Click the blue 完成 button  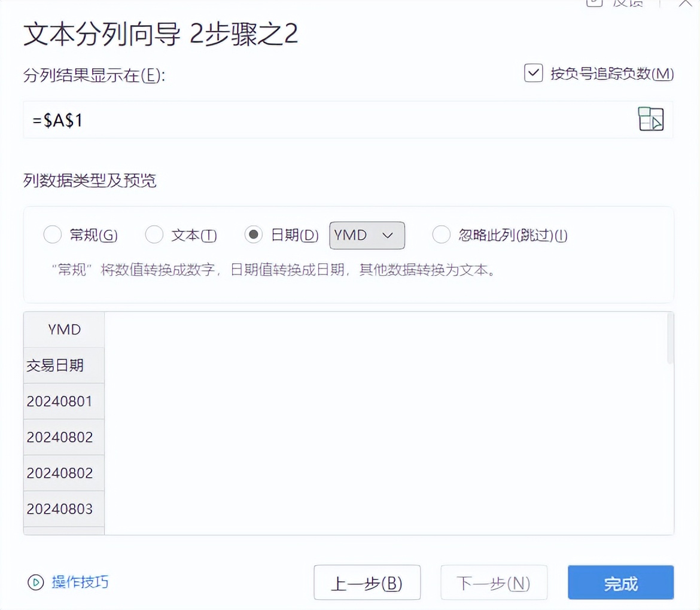[x=620, y=582]
